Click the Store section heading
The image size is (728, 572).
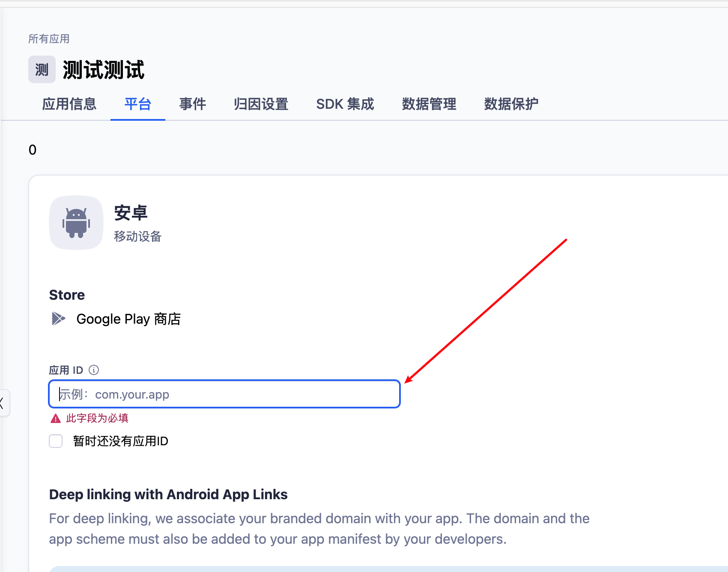tap(67, 295)
